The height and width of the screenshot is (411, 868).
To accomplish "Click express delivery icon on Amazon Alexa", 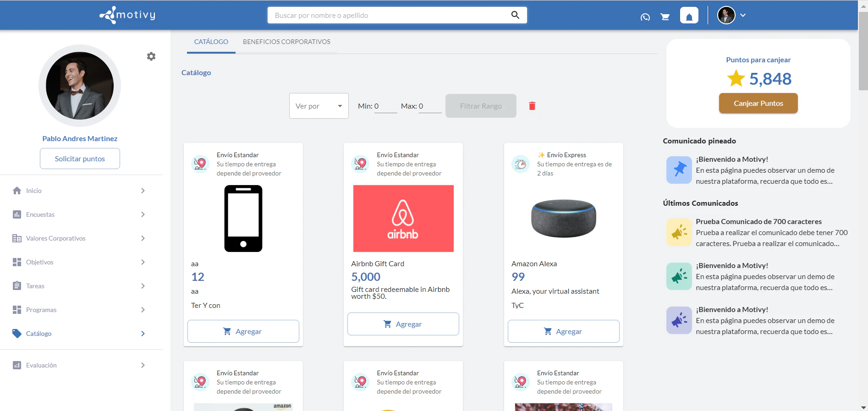I will tap(521, 164).
